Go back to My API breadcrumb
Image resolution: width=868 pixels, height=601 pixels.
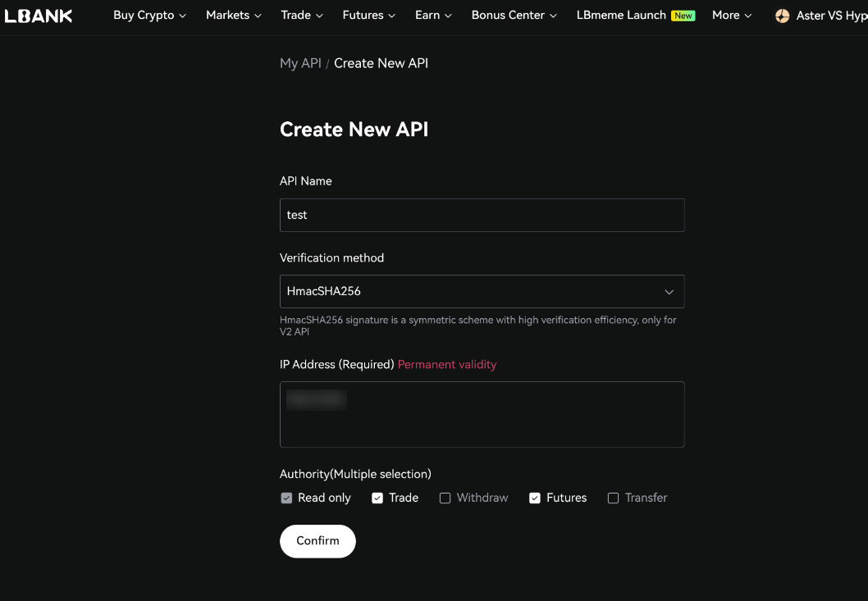point(300,63)
